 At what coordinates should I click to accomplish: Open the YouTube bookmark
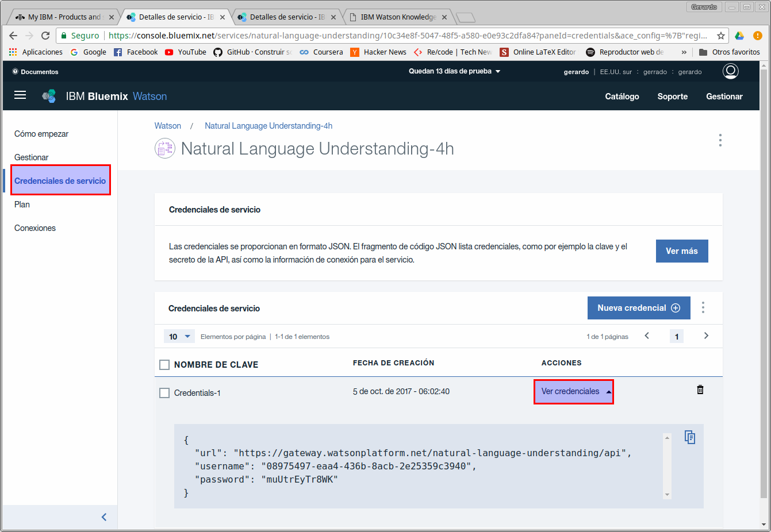click(x=185, y=52)
